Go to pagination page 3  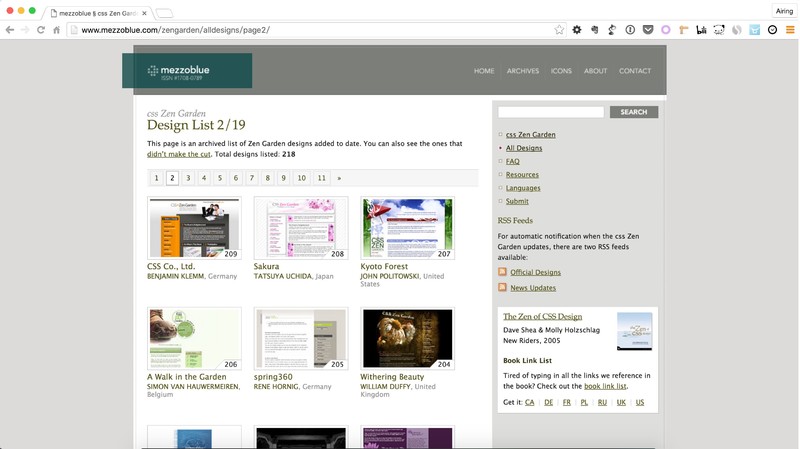188,178
